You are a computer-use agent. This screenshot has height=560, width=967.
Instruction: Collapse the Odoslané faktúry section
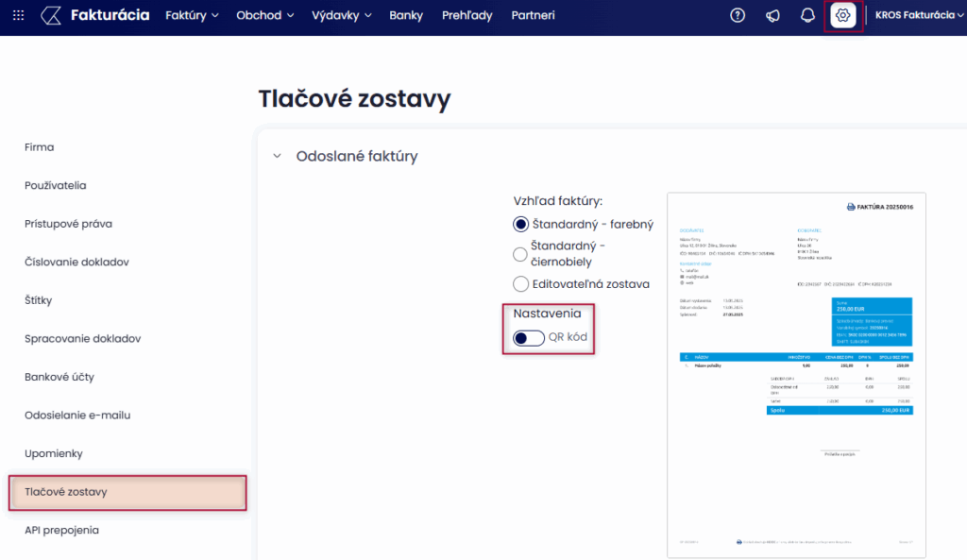point(277,157)
